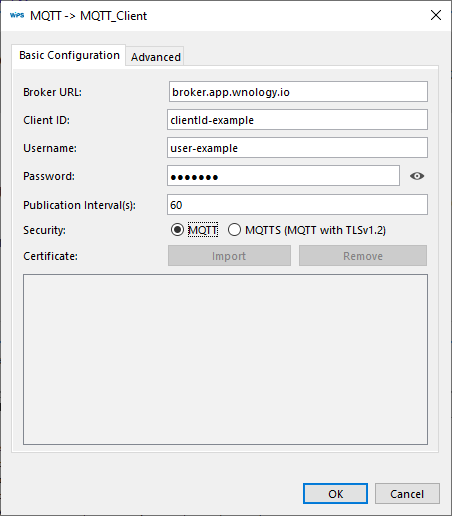Click the "Certificate:" label
The image size is (452, 516).
coord(50,256)
